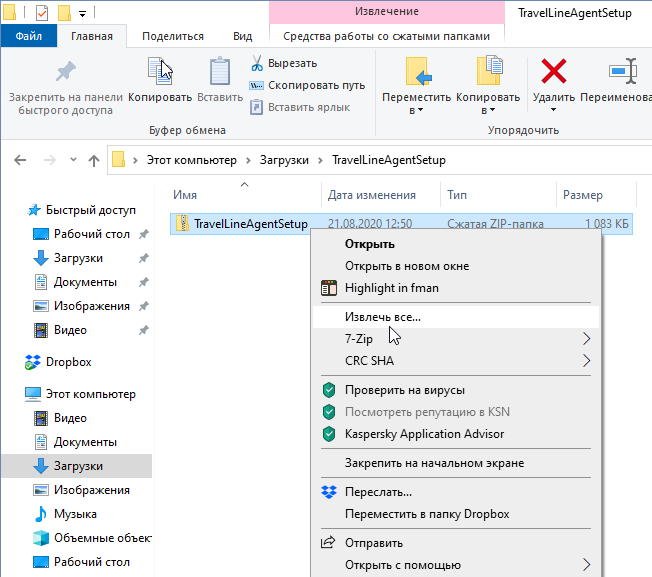This screenshot has height=577, width=652.
Task: Open recent locations dropdown near navigation arrows
Action: coord(73,160)
